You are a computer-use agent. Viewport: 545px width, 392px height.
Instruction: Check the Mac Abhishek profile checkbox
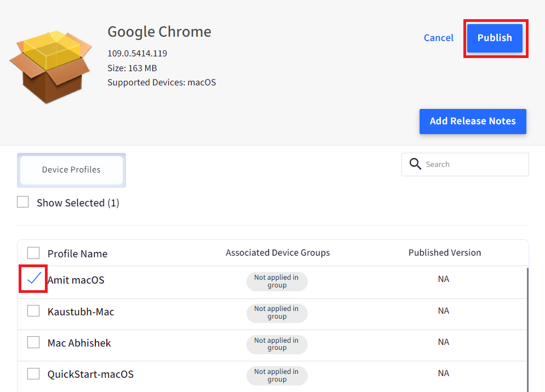coord(33,343)
